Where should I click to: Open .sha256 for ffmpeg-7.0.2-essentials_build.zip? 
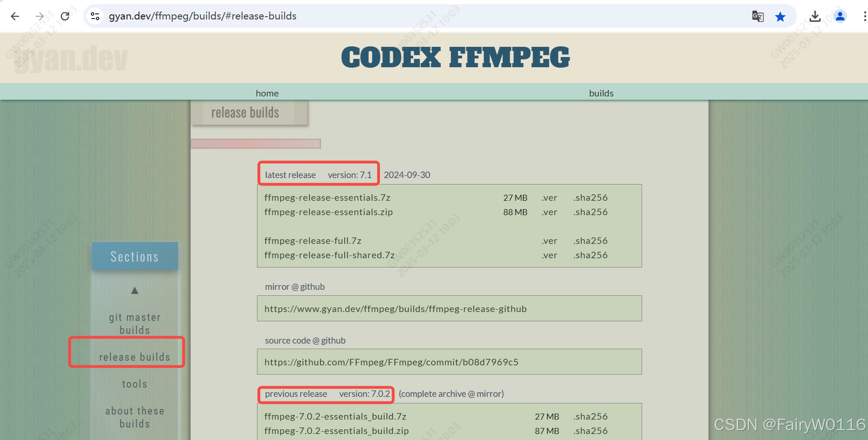590,431
